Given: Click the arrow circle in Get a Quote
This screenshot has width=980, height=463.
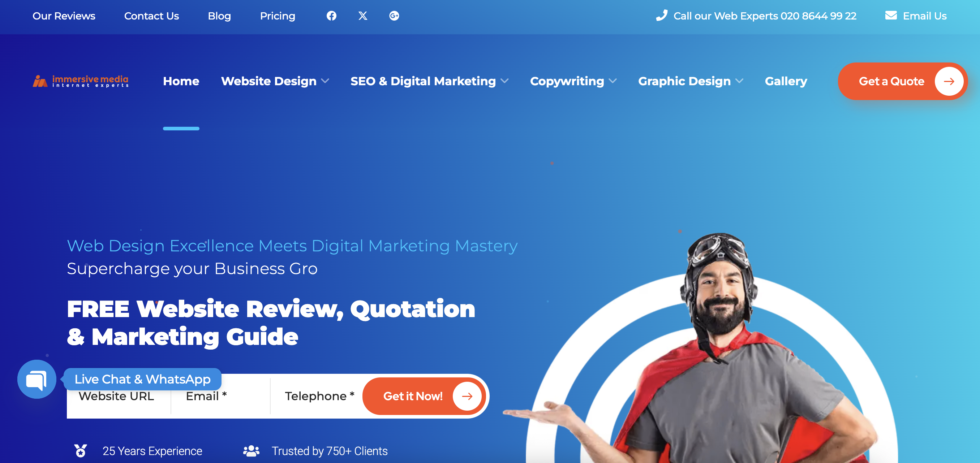Looking at the screenshot, I should 949,81.
